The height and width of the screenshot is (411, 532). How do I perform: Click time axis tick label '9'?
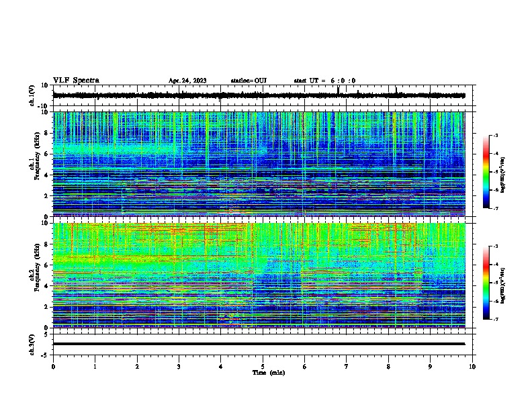[x=430, y=366]
